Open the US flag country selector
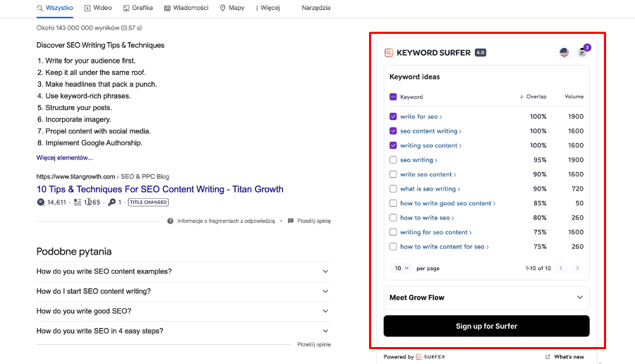This screenshot has height=364, width=635. (564, 52)
